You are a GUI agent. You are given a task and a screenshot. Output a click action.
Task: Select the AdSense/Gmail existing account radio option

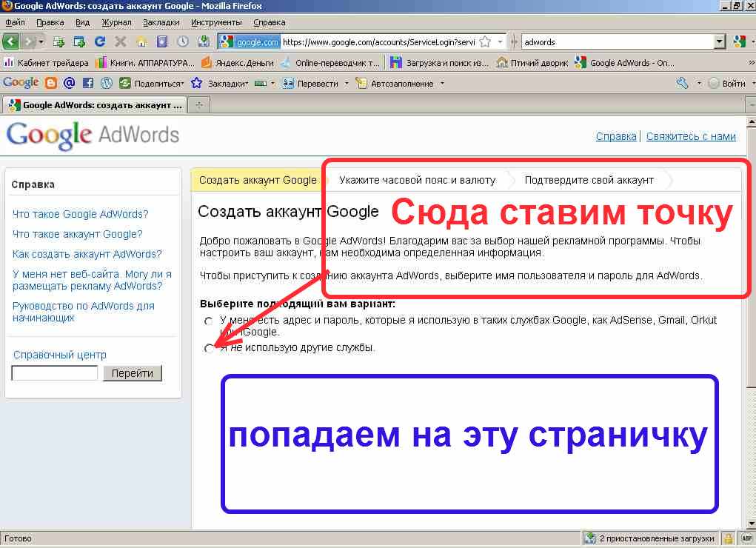pos(208,321)
